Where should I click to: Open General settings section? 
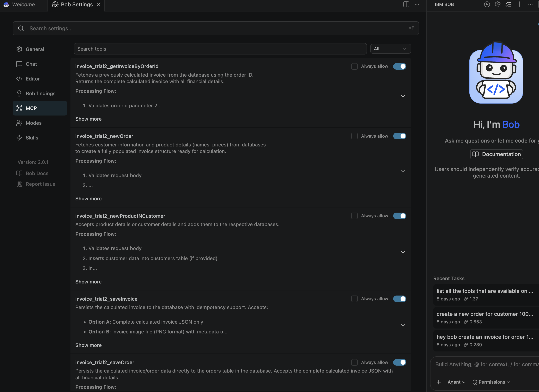tap(40, 49)
